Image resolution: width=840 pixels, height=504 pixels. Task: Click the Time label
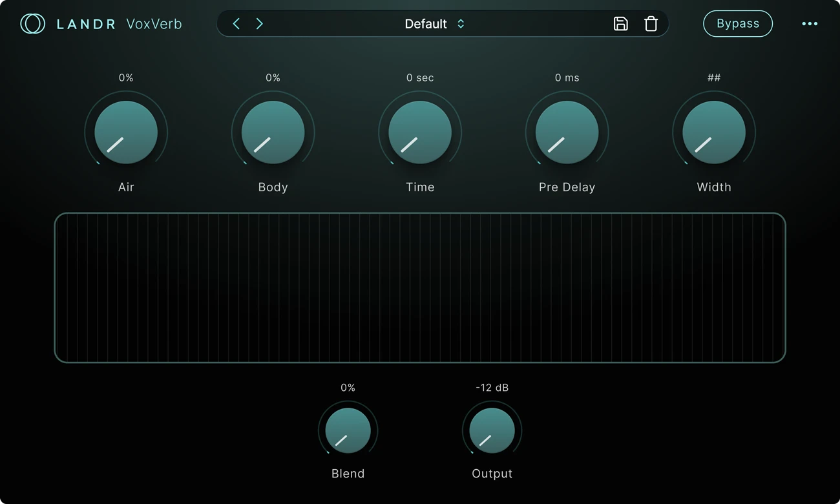[420, 187]
